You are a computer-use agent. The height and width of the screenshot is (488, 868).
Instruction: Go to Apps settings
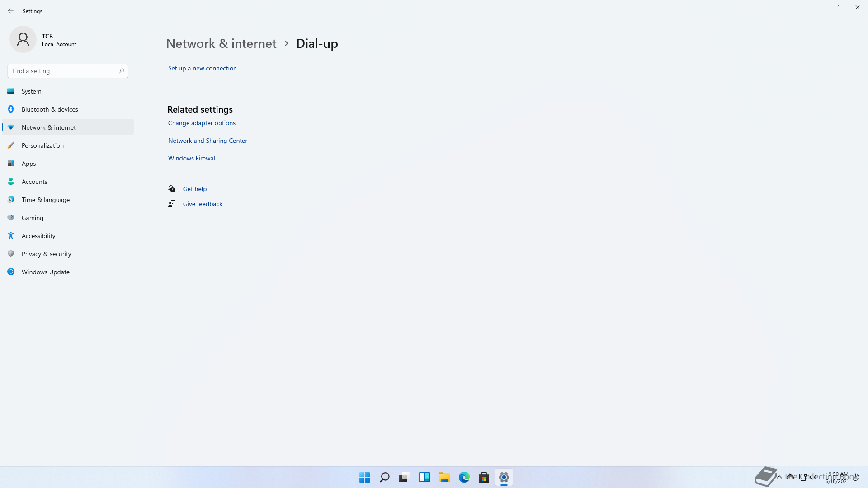(x=68, y=164)
